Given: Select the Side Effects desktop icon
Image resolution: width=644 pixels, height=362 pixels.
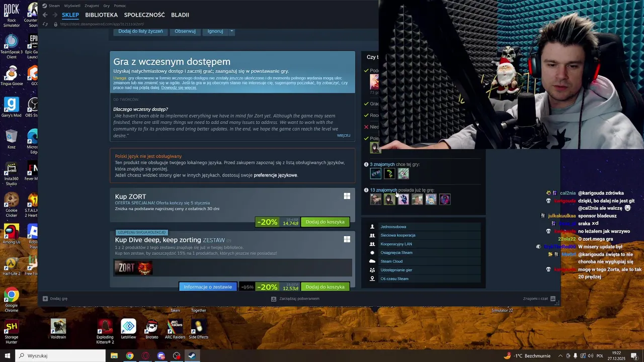Looking at the screenshot, I should coord(199,329).
